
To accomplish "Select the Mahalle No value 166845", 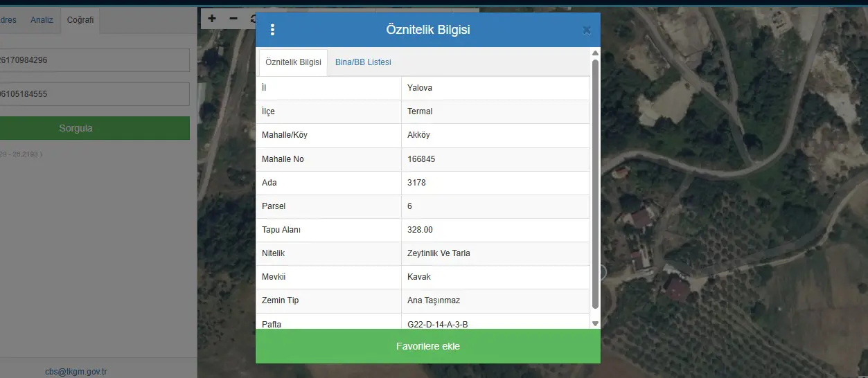I will click(x=495, y=159).
